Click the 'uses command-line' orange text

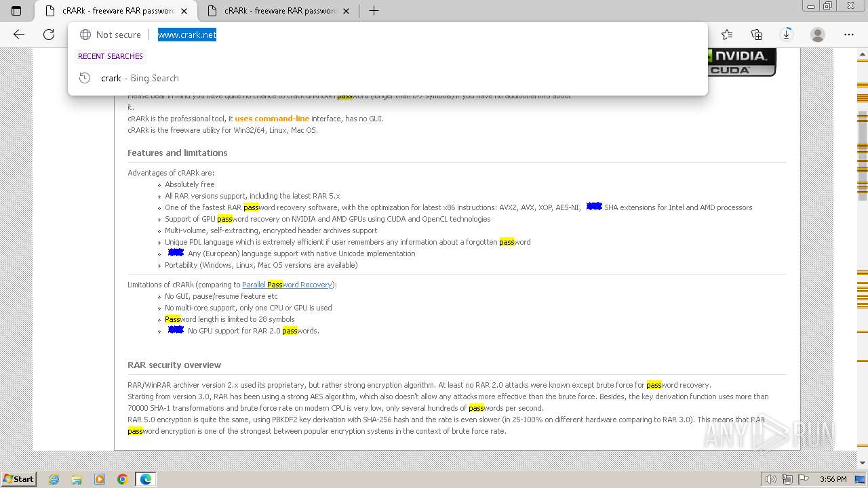(x=272, y=119)
